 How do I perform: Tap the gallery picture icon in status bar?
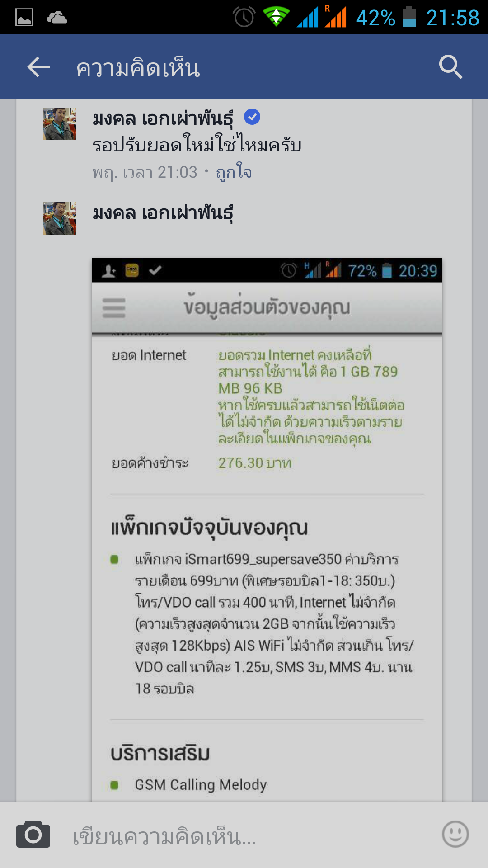(x=24, y=18)
